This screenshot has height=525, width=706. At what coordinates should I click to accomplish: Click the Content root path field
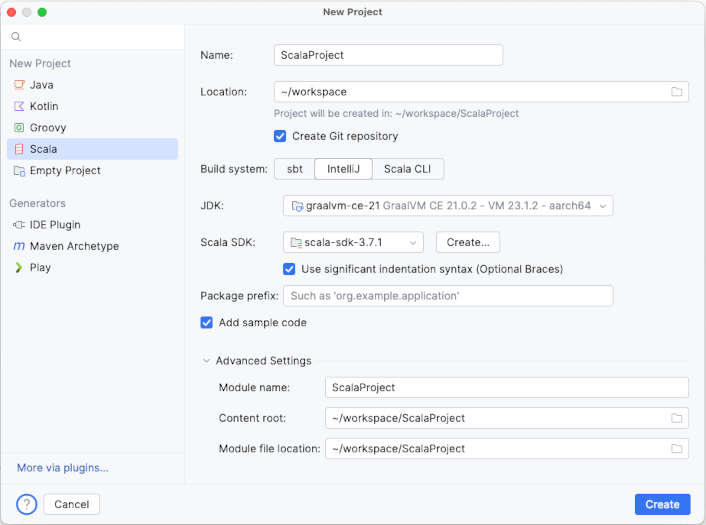click(507, 418)
